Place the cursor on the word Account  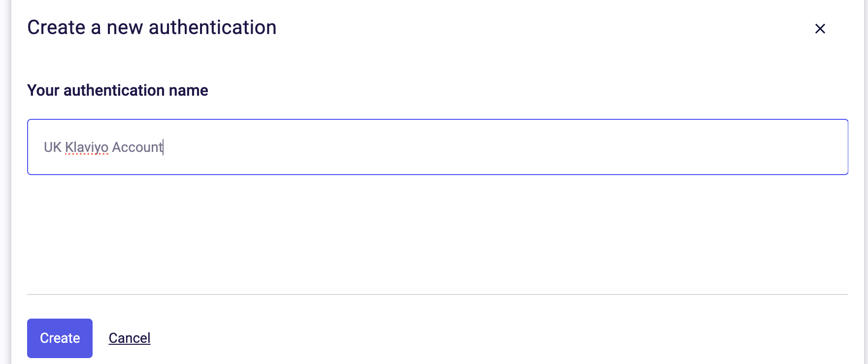point(137,147)
